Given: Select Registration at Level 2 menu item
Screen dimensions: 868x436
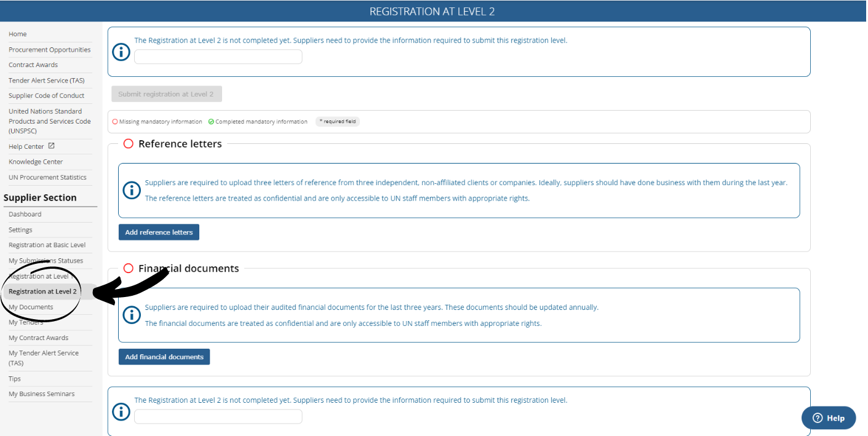Looking at the screenshot, I should 42,291.
